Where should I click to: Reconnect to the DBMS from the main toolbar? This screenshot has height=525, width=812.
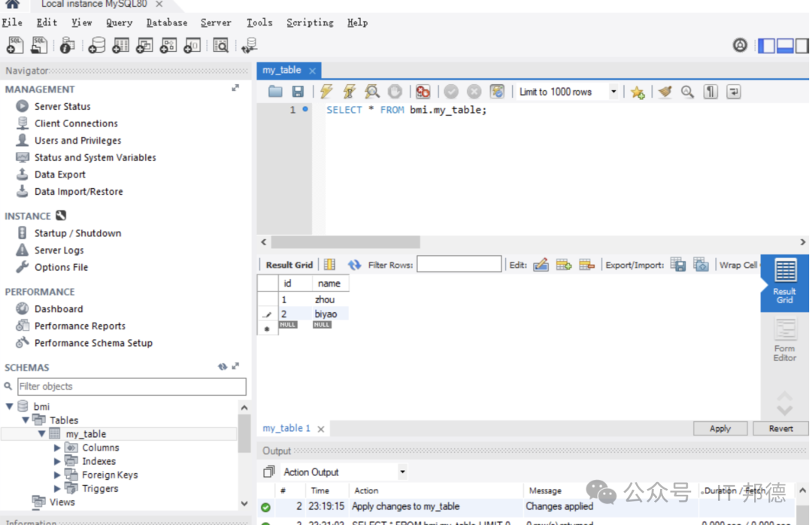(x=249, y=46)
